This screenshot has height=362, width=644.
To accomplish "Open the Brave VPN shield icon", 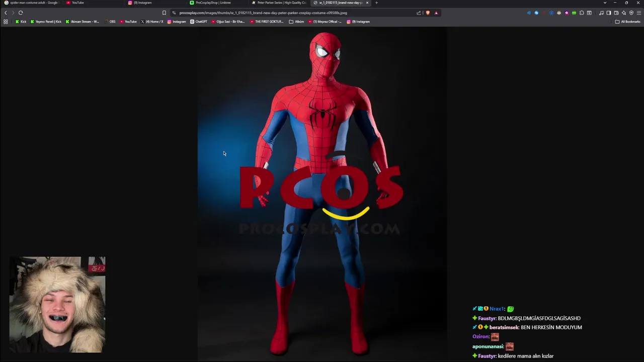I will (x=631, y=13).
